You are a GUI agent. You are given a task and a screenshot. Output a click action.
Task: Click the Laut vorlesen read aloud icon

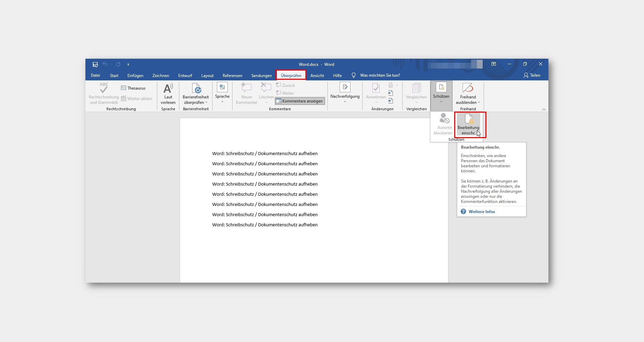[x=168, y=88]
